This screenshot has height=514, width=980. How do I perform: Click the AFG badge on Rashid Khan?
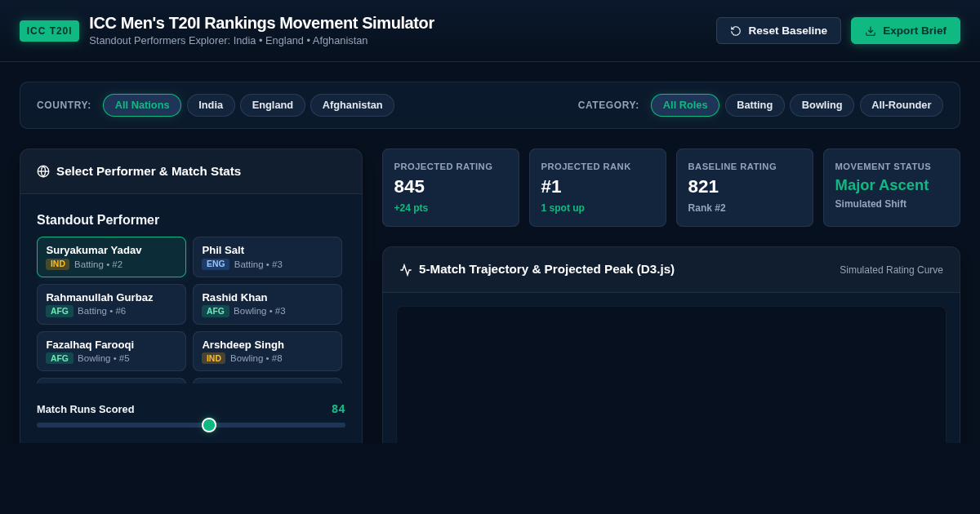pyautogui.click(x=216, y=311)
